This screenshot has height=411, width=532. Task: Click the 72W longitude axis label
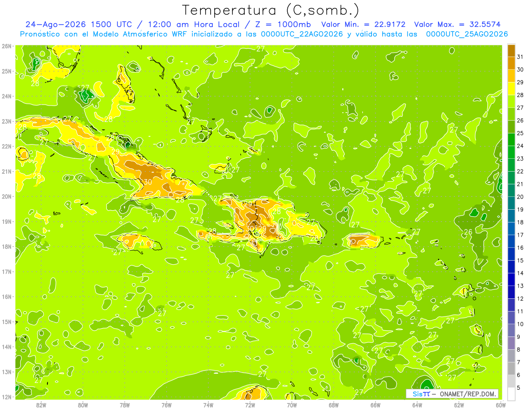click(250, 405)
